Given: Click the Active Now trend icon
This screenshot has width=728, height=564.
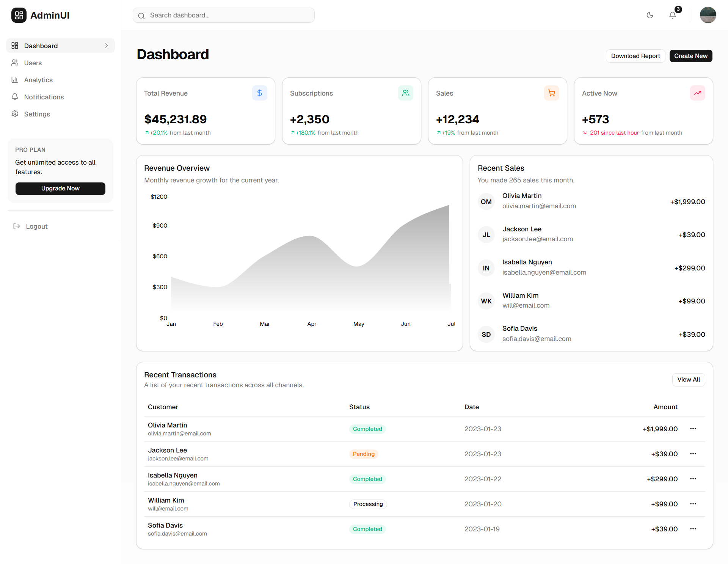Looking at the screenshot, I should [698, 93].
